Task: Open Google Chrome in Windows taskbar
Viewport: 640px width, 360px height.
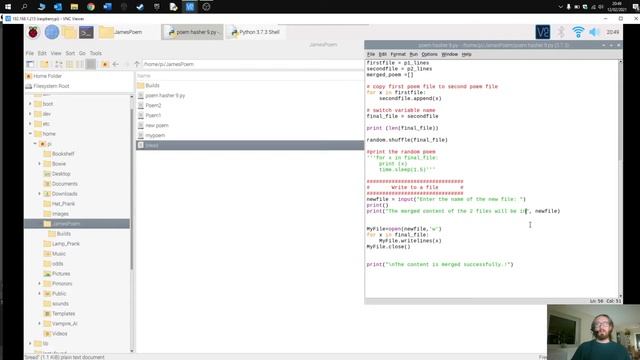Action: [91, 7]
